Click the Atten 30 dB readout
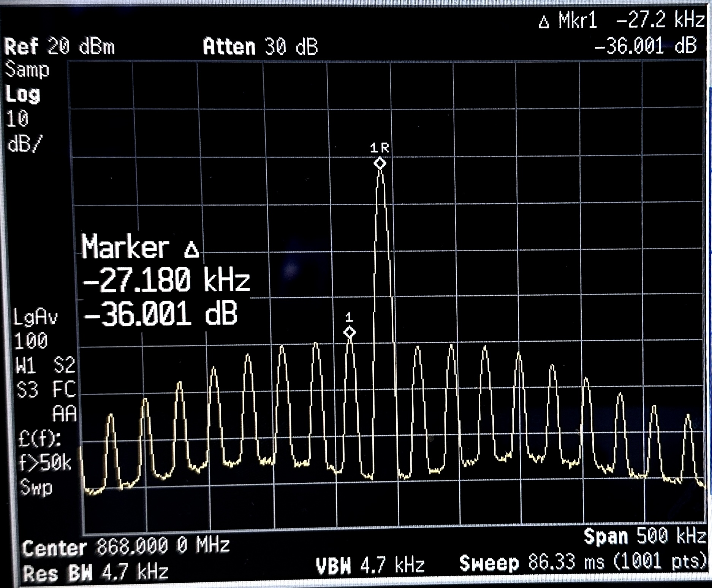 (x=260, y=47)
